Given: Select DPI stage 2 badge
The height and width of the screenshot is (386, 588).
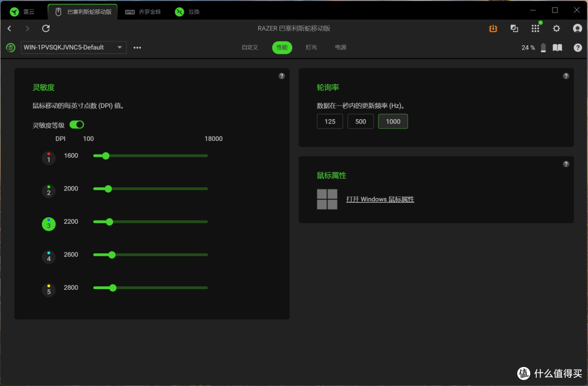Looking at the screenshot, I should pyautogui.click(x=49, y=191).
